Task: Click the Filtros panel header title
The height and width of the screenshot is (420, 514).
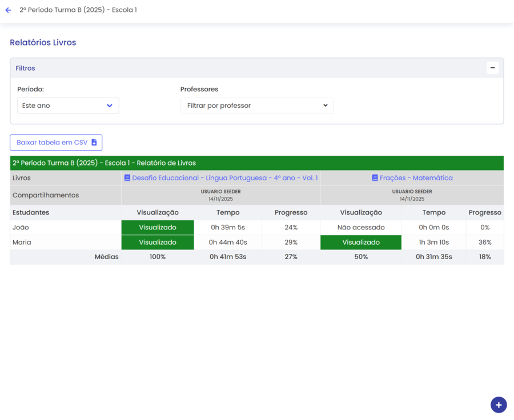Action: pyautogui.click(x=25, y=68)
